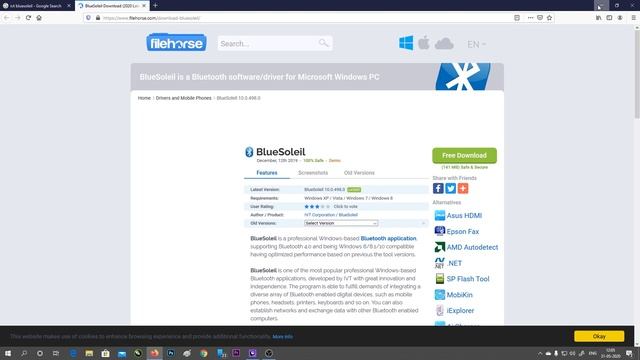Bookmark this page with star icon
This screenshot has height=360, width=640.
pyautogui.click(x=549, y=18)
